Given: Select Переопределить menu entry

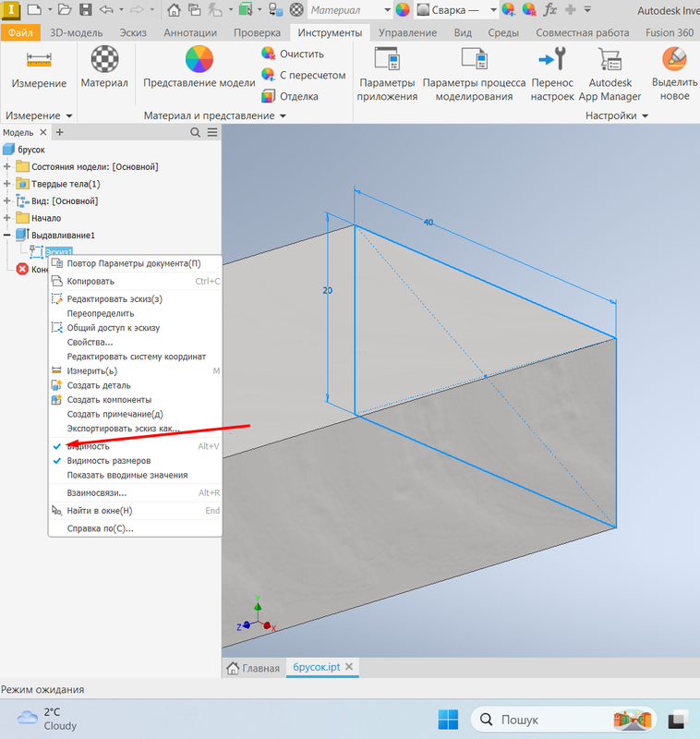Looking at the screenshot, I should (x=135, y=313).
